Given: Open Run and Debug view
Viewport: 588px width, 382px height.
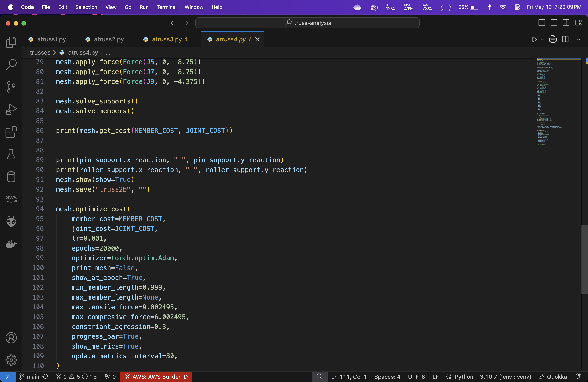Looking at the screenshot, I should coord(11,110).
